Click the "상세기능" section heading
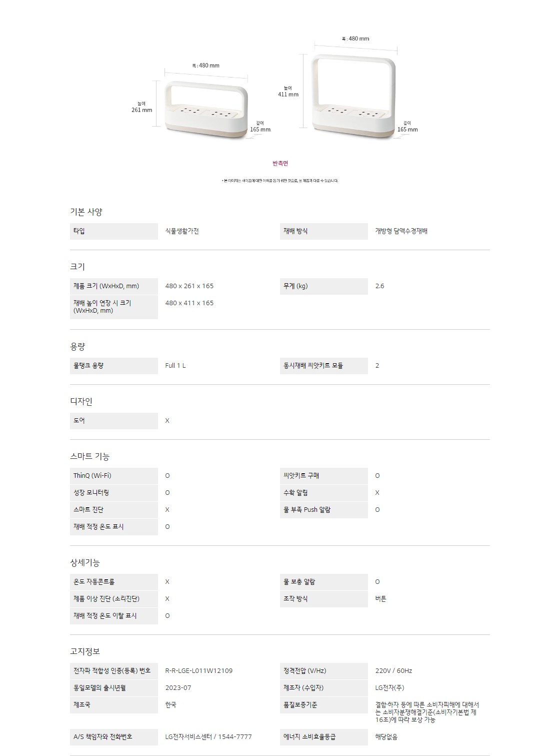 tap(85, 562)
